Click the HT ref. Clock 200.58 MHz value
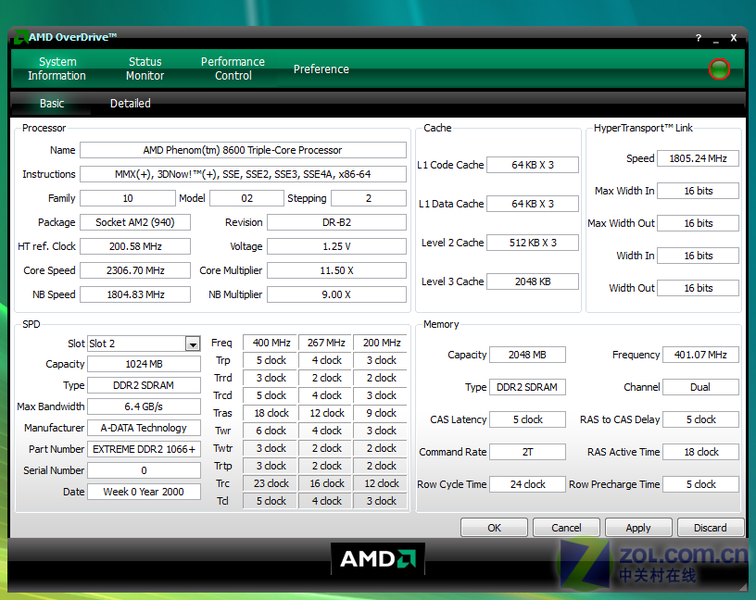 click(x=135, y=246)
